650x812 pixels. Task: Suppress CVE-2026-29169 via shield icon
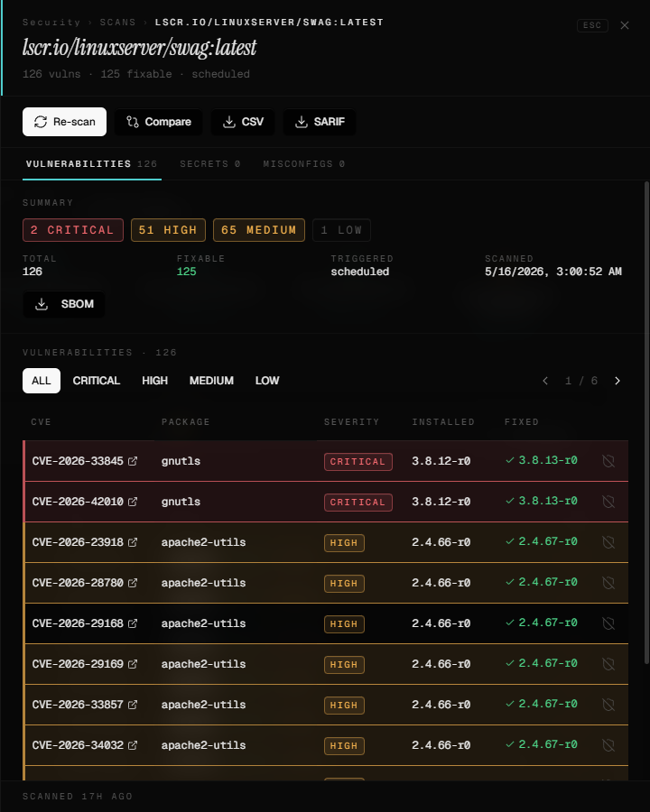[x=608, y=664]
